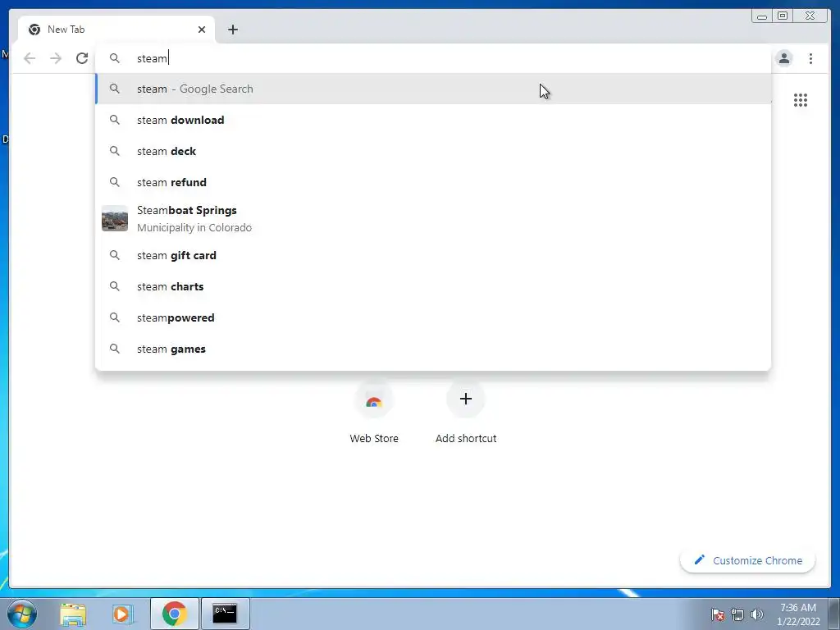Click the taskbar clock showing 7:36 AM
The image size is (840, 630).
click(x=798, y=614)
